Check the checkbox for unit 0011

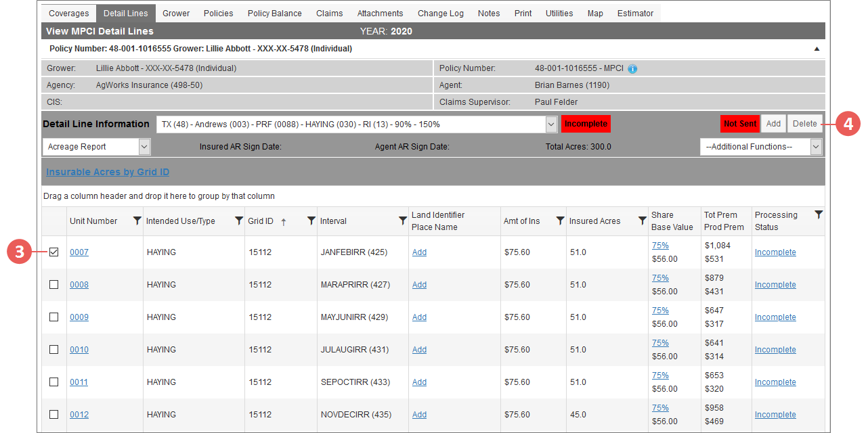tap(54, 382)
